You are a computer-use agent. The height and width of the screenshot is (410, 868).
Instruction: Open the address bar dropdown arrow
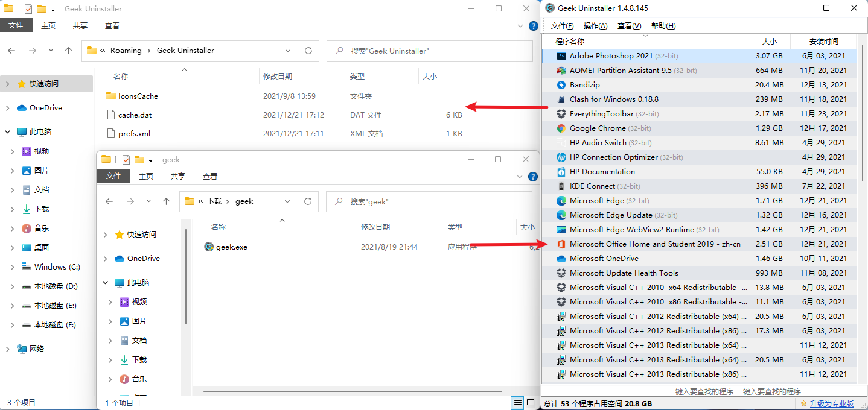(x=288, y=51)
